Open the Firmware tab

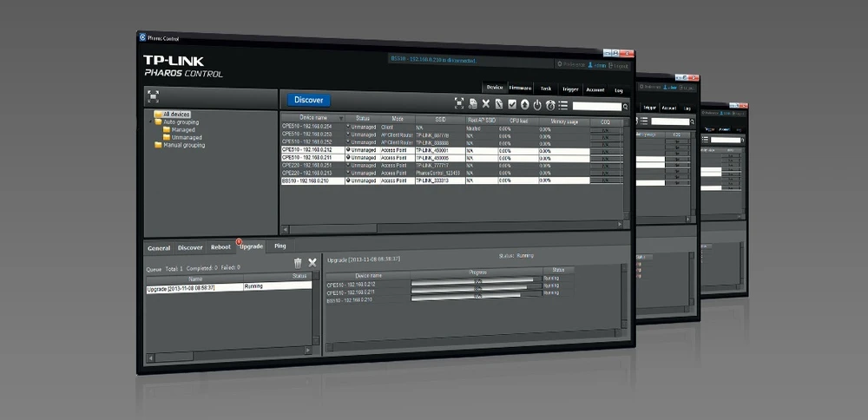pyautogui.click(x=521, y=89)
